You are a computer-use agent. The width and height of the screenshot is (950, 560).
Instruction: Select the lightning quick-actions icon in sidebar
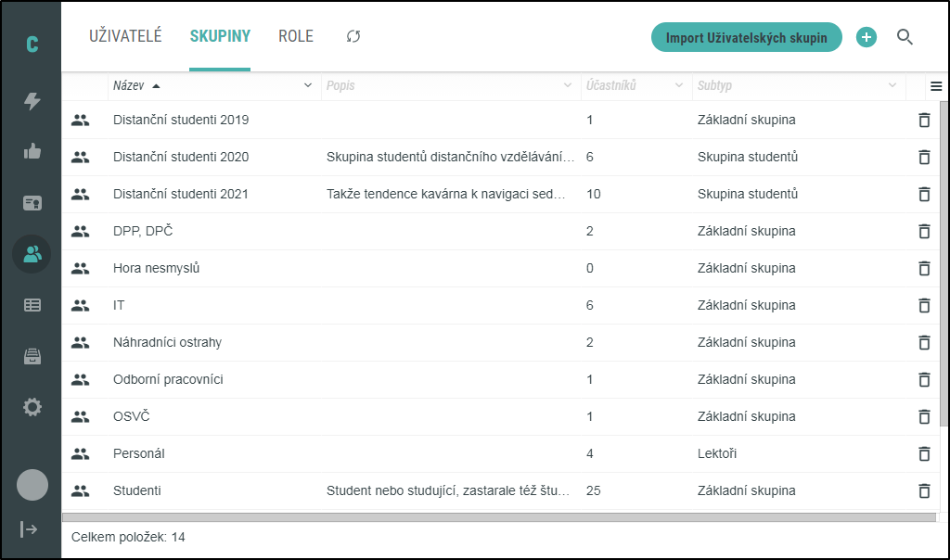31,102
